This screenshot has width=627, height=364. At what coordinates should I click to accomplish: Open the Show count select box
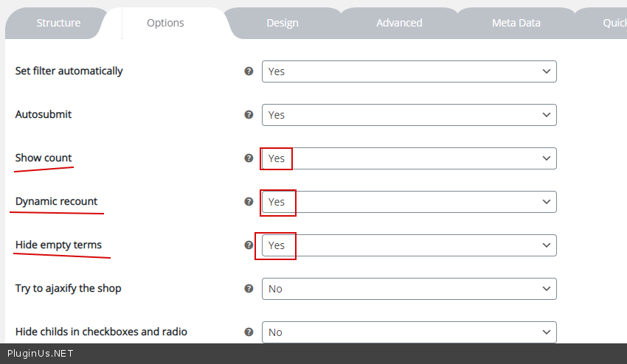pyautogui.click(x=409, y=158)
